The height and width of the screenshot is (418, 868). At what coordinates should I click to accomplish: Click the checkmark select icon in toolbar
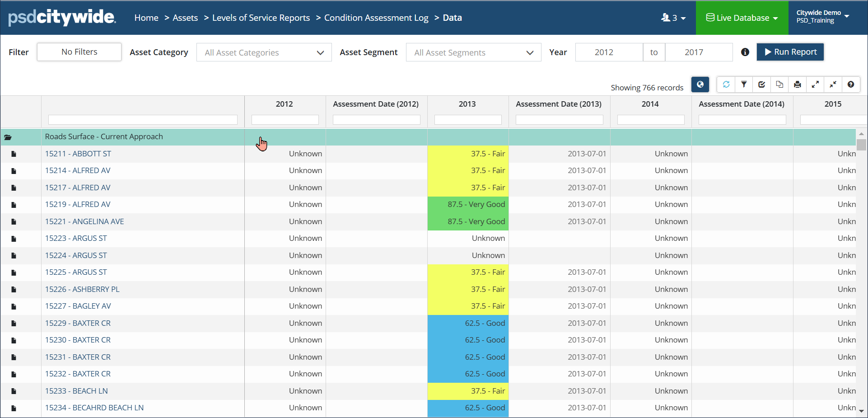click(x=762, y=85)
